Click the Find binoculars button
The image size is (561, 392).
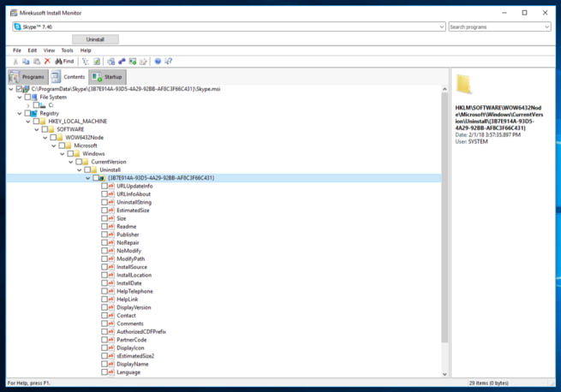[64, 62]
